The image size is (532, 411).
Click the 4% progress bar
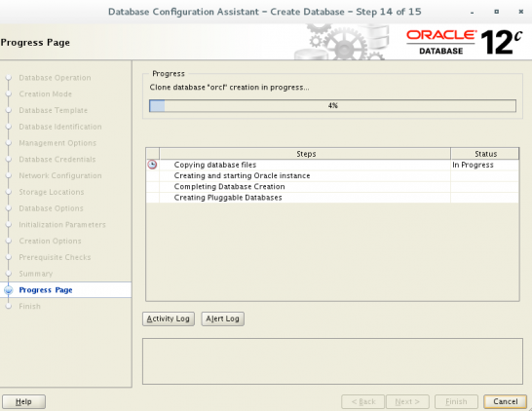pos(332,106)
